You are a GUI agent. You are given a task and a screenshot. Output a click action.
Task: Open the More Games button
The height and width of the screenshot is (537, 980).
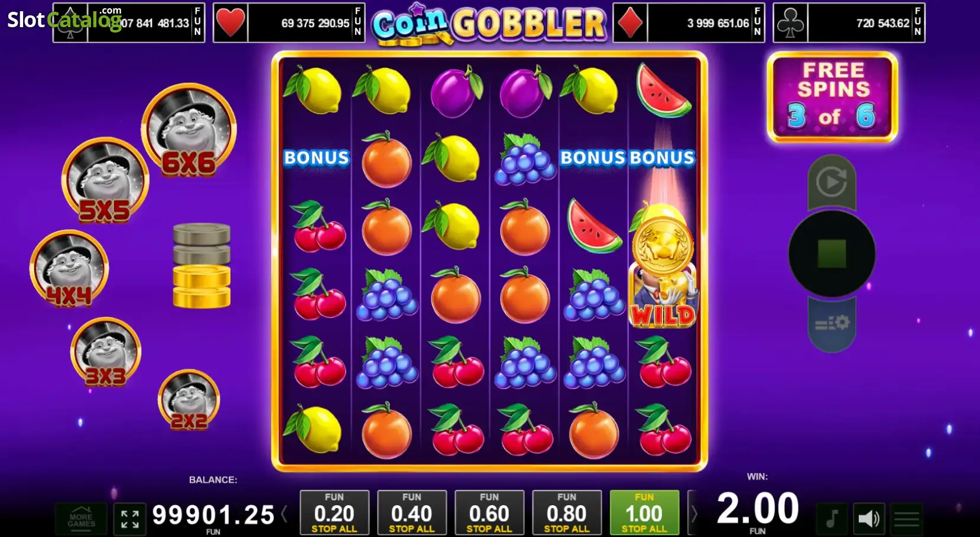(x=81, y=519)
